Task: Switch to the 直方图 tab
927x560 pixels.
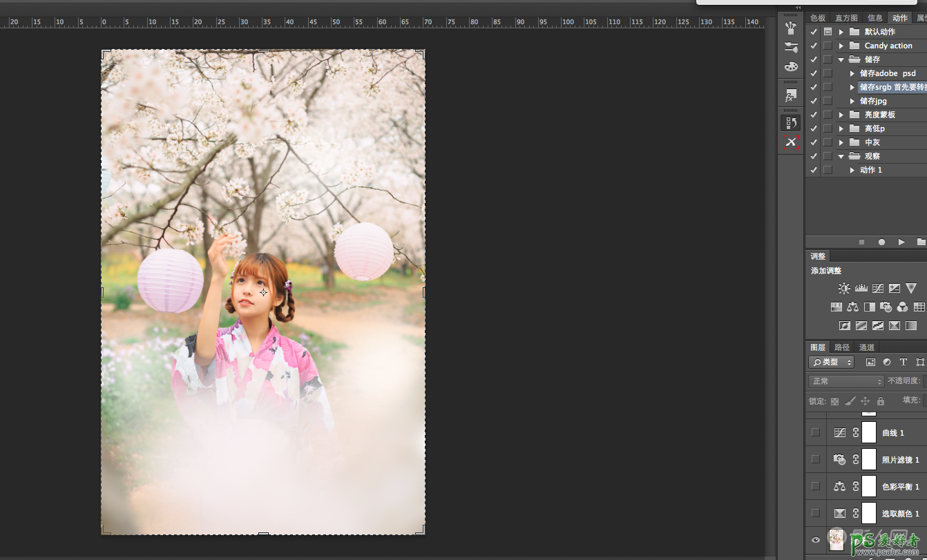Action: point(846,18)
